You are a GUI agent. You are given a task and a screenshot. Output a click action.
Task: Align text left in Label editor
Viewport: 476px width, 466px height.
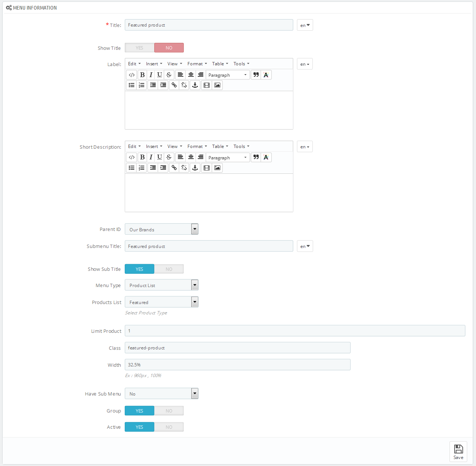(x=180, y=75)
